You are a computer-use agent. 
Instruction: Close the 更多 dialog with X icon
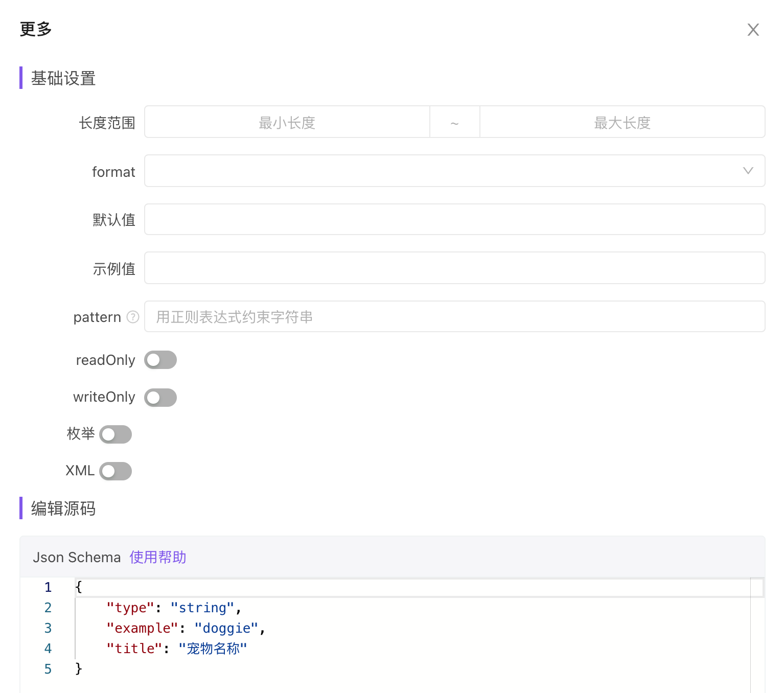[x=753, y=30]
